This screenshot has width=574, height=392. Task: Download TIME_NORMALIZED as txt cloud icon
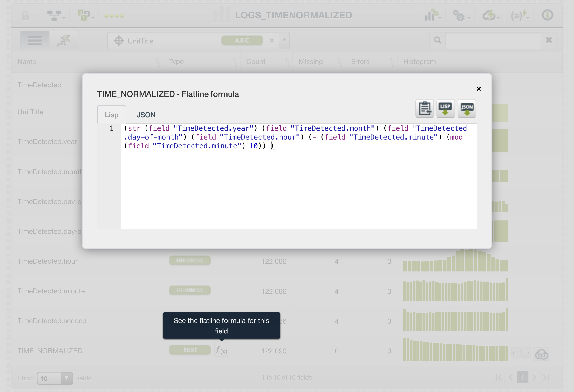541,354
